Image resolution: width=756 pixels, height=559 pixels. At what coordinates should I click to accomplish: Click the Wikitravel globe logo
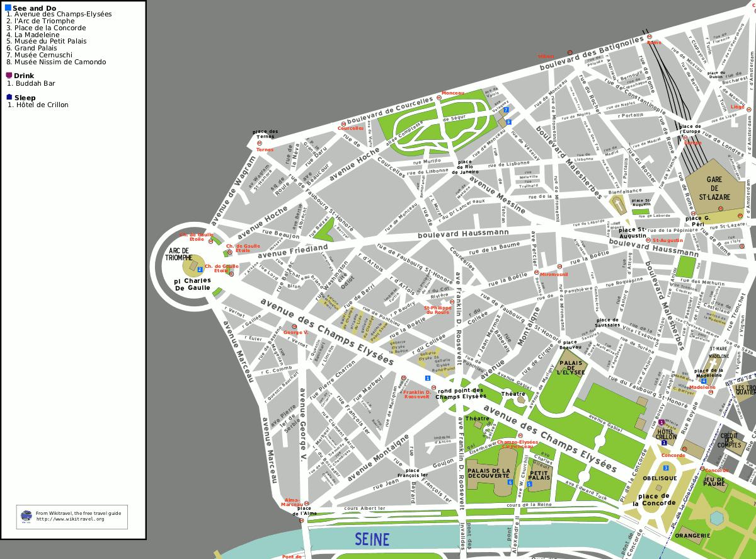[x=26, y=516]
